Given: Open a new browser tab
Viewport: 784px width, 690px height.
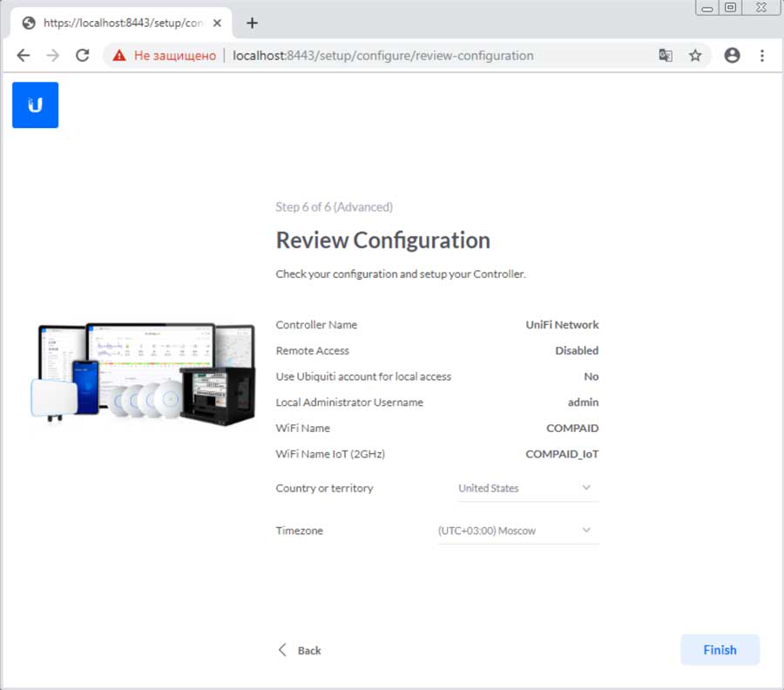Looking at the screenshot, I should coord(252,23).
